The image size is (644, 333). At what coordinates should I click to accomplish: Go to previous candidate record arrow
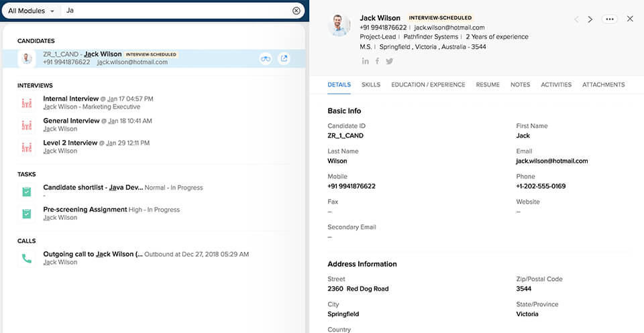(576, 19)
